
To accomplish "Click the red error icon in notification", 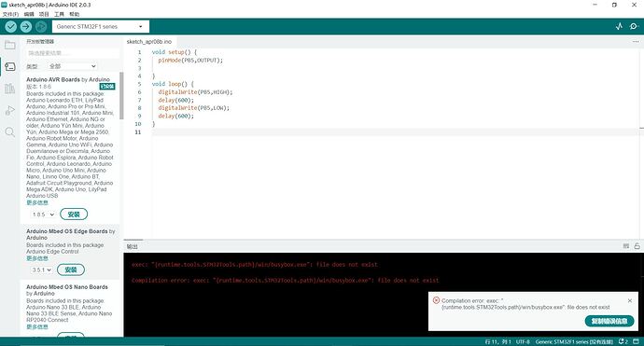I will (x=436, y=300).
